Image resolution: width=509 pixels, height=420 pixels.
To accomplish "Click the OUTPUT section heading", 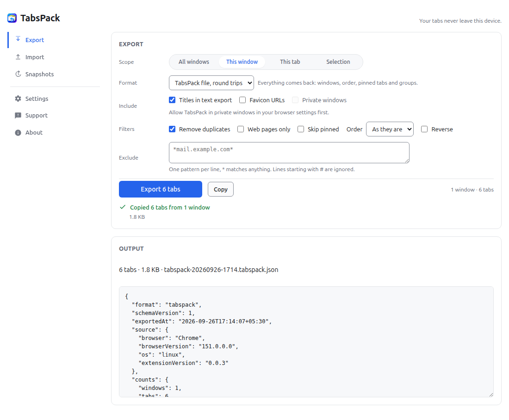I will (131, 249).
